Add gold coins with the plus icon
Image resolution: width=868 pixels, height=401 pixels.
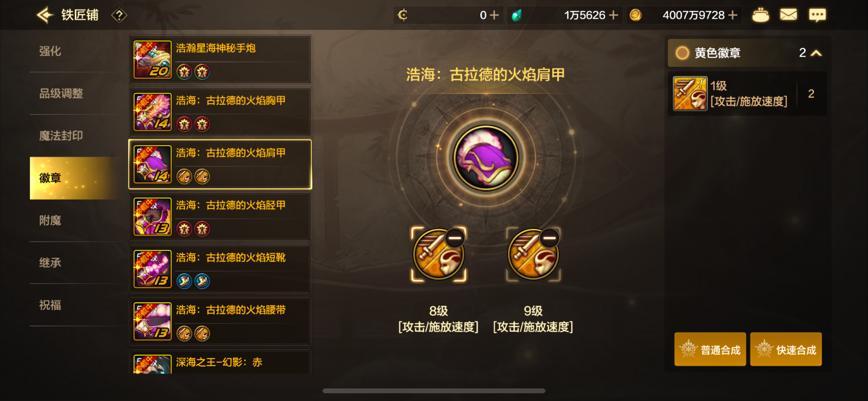733,15
